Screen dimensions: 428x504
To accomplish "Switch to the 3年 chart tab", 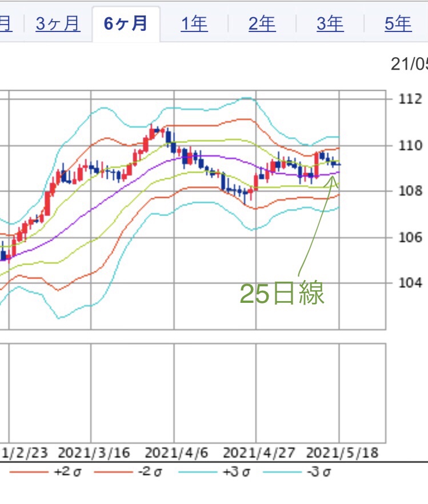I will pos(330,24).
